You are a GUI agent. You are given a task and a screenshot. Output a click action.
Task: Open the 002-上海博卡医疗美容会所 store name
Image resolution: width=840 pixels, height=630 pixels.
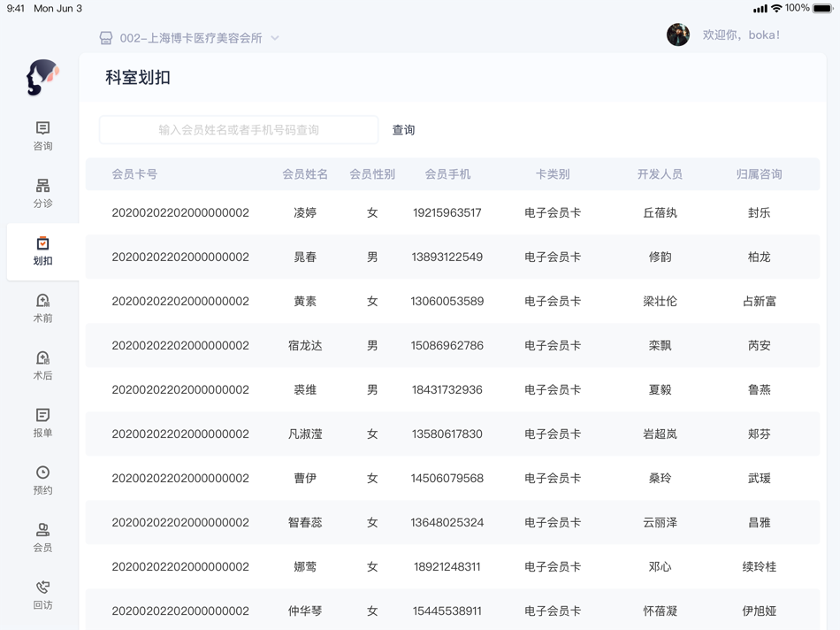tap(191, 38)
